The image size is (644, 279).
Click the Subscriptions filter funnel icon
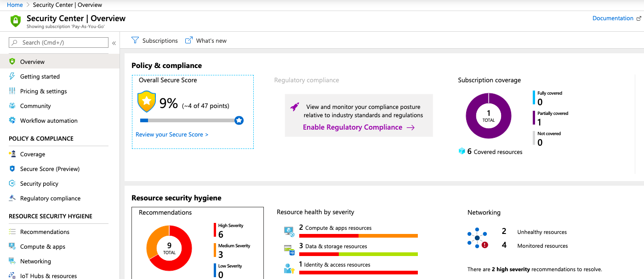(135, 40)
